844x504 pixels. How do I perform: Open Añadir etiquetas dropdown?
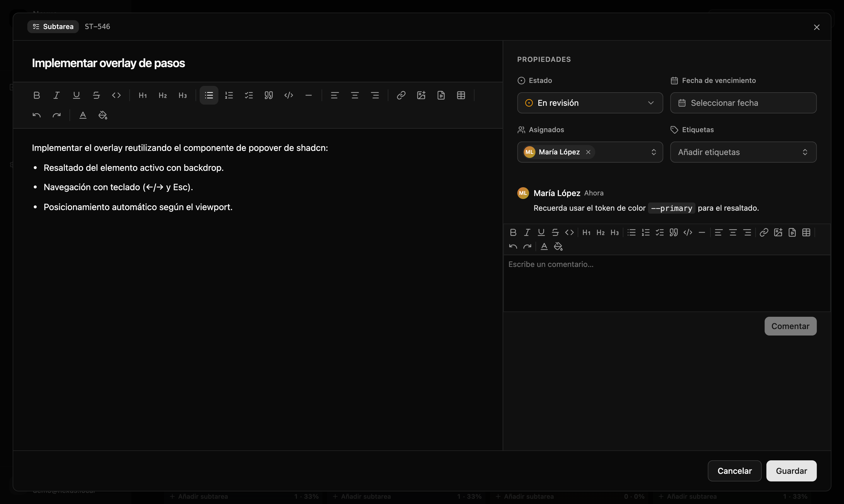pyautogui.click(x=743, y=152)
